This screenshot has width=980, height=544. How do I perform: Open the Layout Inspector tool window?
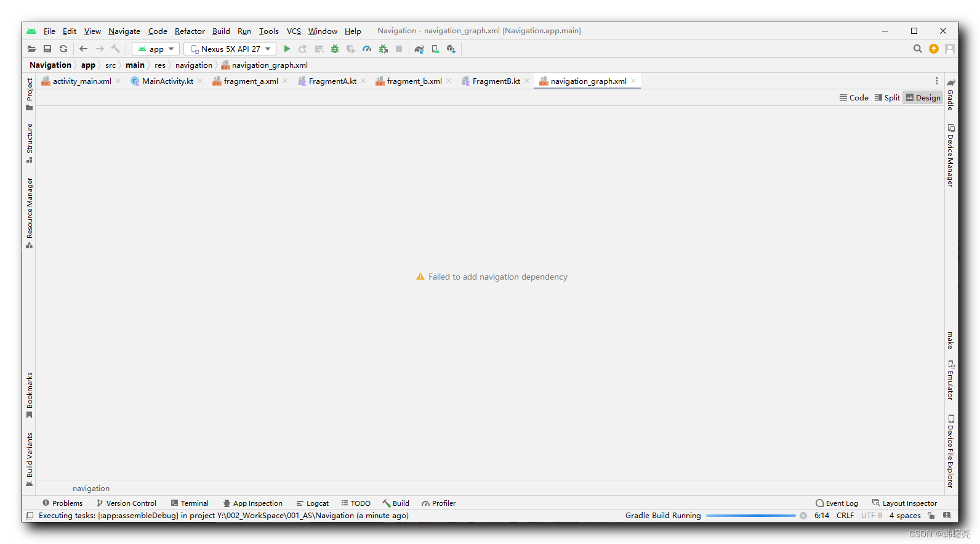point(904,503)
